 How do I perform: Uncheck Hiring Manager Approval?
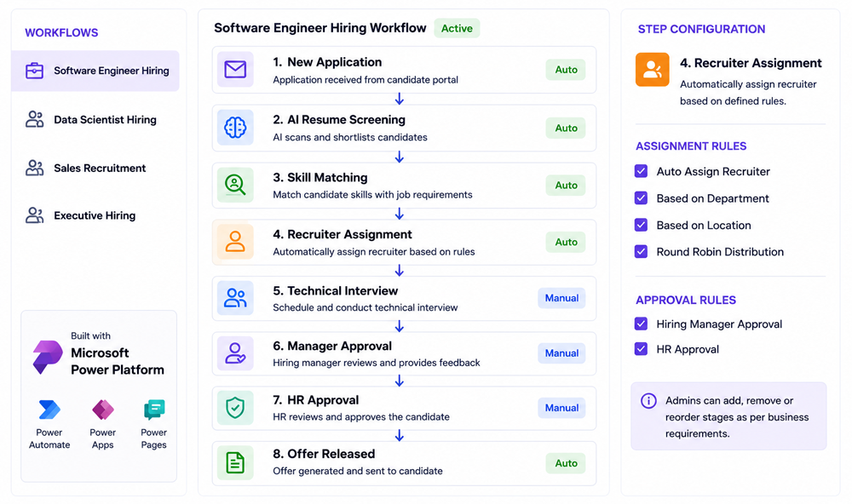(x=642, y=324)
